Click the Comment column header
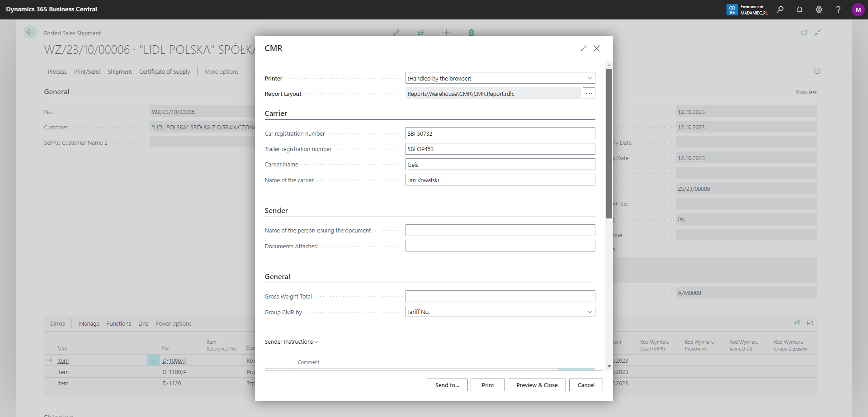This screenshot has height=417, width=868. click(x=308, y=362)
